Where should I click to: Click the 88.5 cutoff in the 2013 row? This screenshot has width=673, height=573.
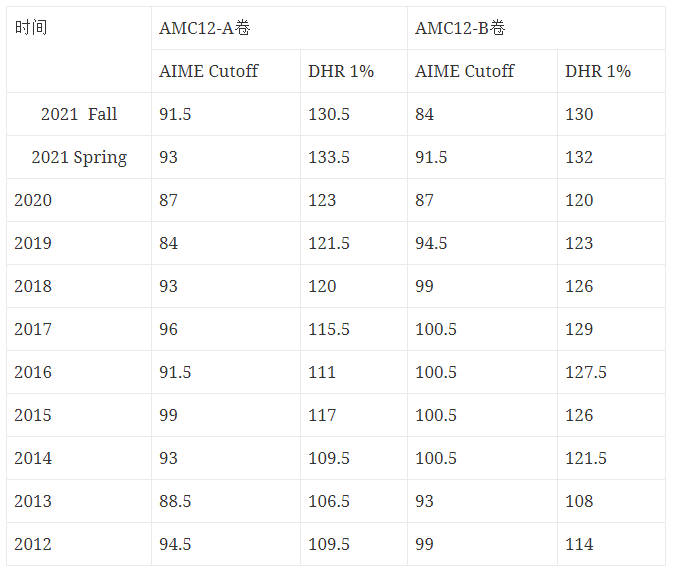(x=226, y=501)
